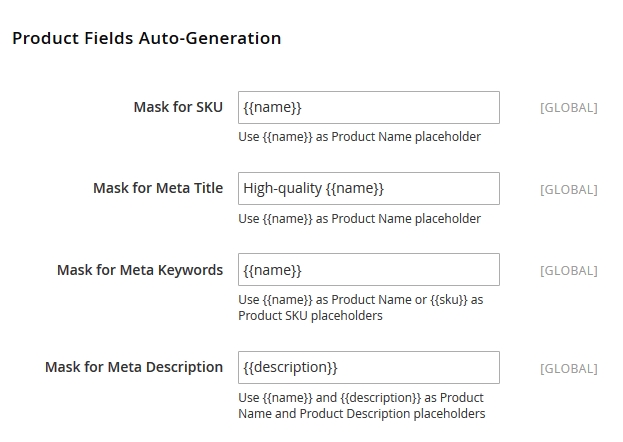Click the [GLOBAL] scope label beside Meta Description
This screenshot has height=442, width=623.
pos(568,368)
